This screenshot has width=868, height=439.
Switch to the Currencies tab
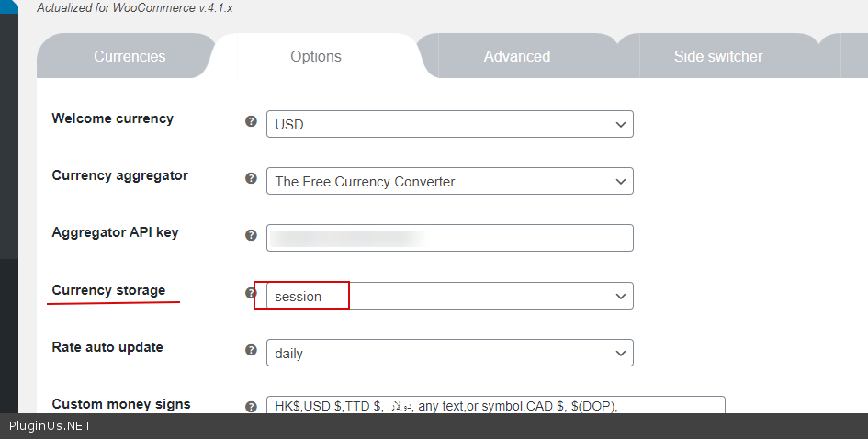point(130,57)
